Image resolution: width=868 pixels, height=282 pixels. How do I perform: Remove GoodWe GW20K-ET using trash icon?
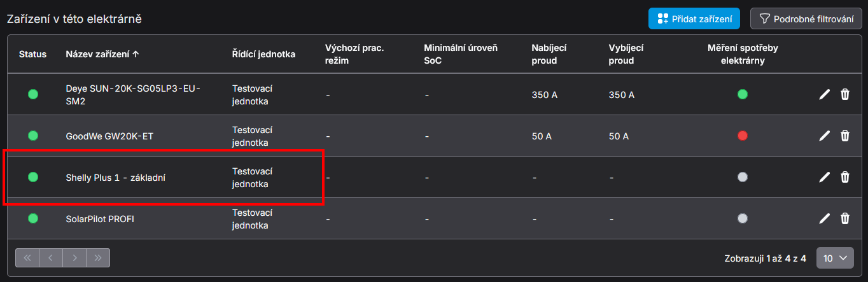coord(845,136)
